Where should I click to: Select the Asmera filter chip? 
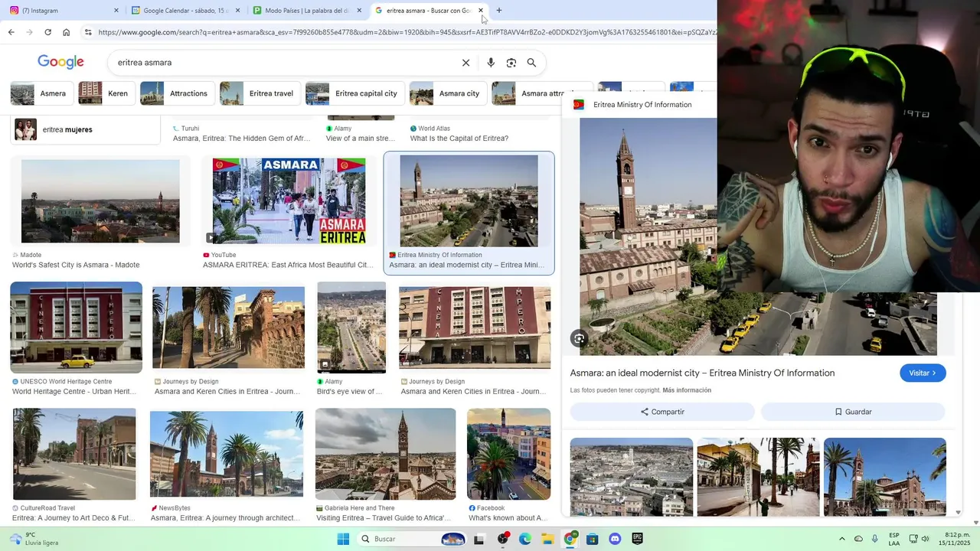pos(42,93)
